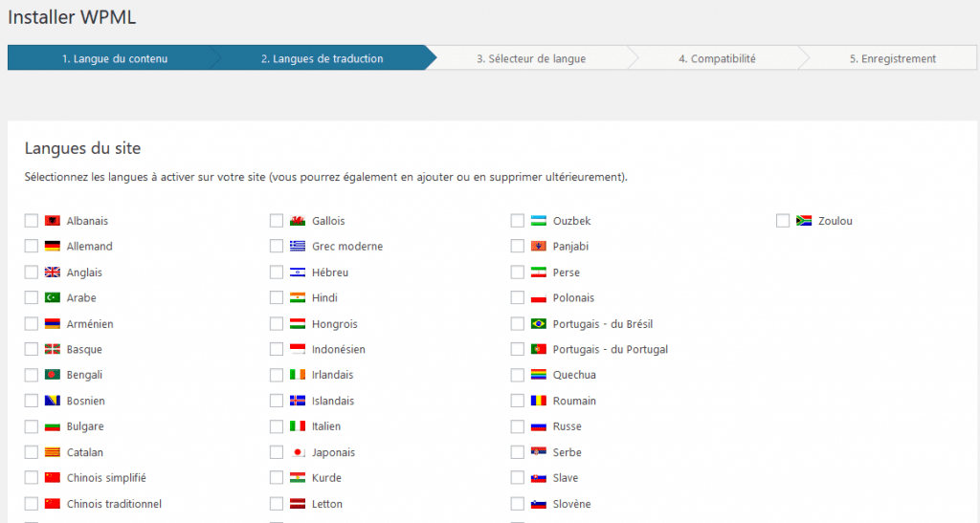Screen dimensions: 980x523
Task: Select the Italien checkbox
Action: (x=277, y=426)
